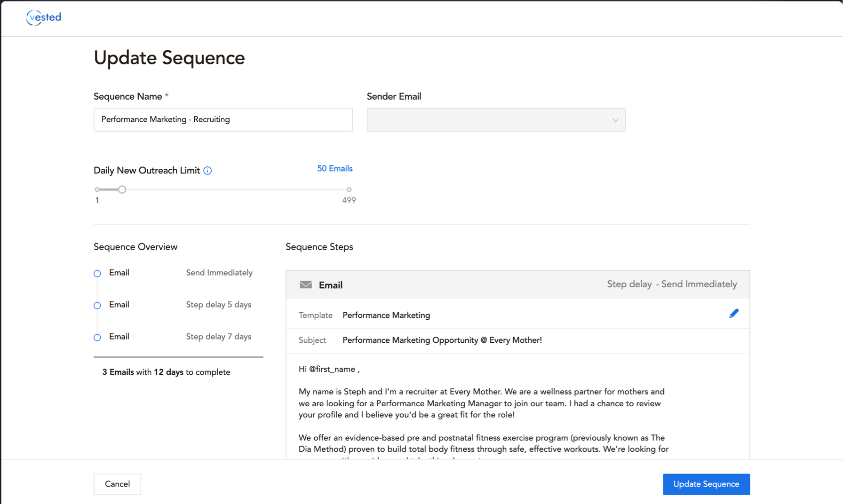The width and height of the screenshot is (843, 504).
Task: Click the Email step header title
Action: click(331, 285)
